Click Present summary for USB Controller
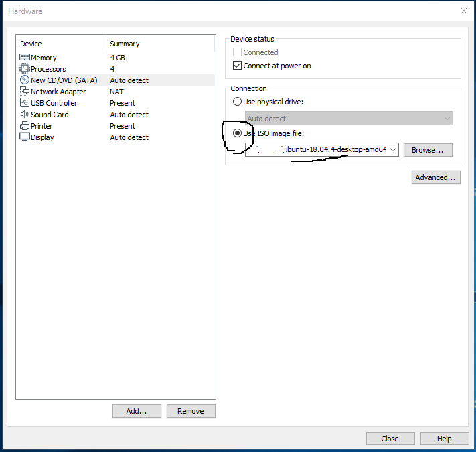 coord(123,103)
